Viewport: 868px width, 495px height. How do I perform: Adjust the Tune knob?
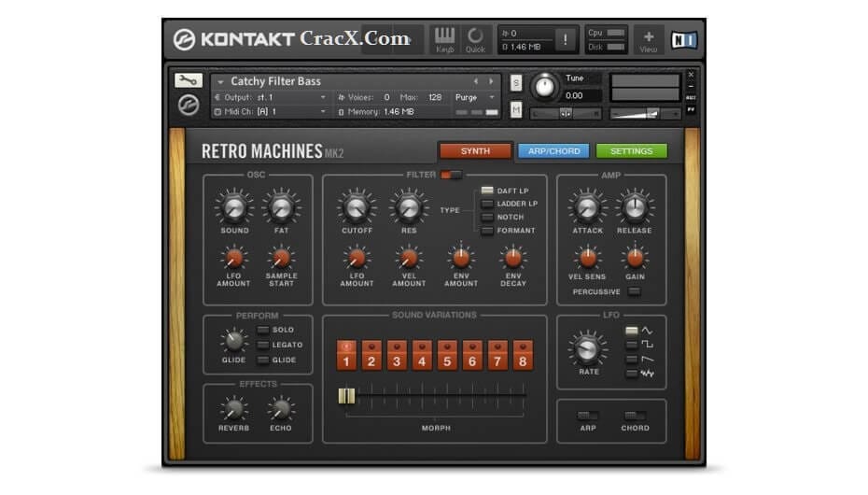(x=544, y=87)
